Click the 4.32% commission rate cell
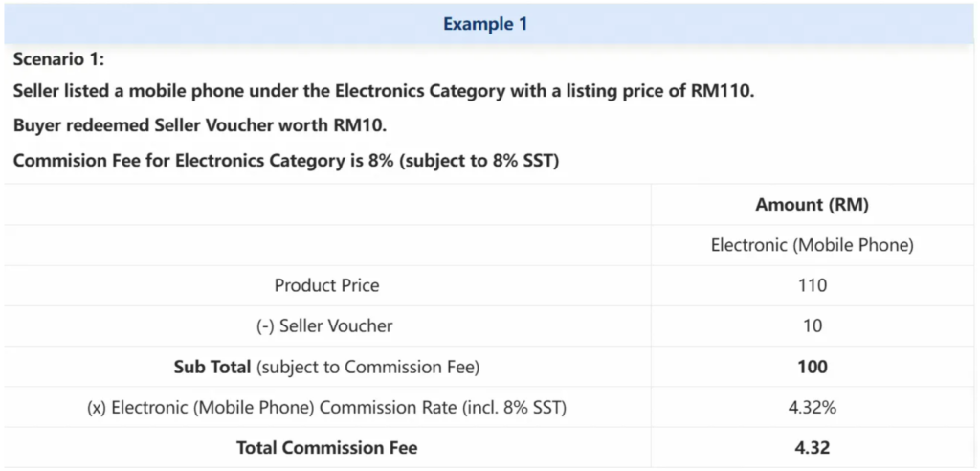The height and width of the screenshot is (471, 980). click(812, 408)
